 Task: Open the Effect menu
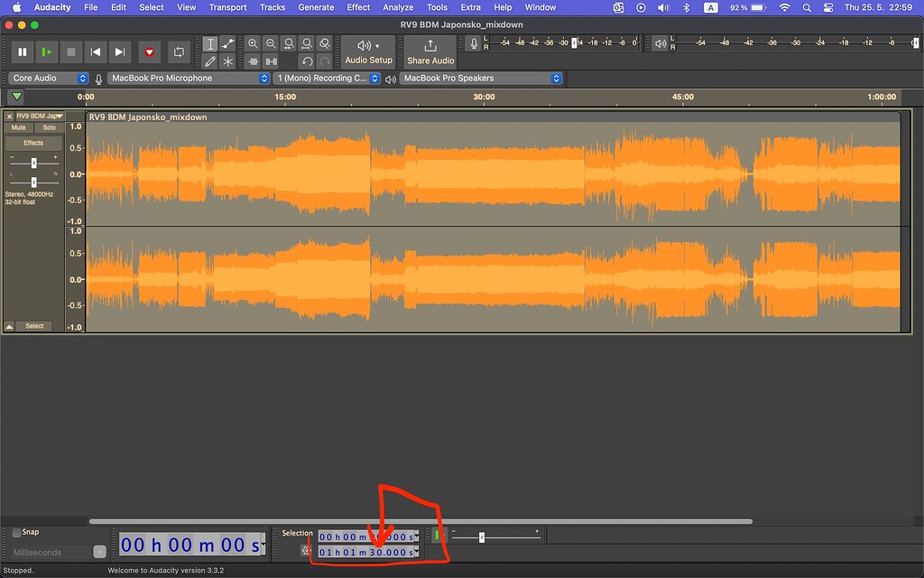tap(358, 6)
